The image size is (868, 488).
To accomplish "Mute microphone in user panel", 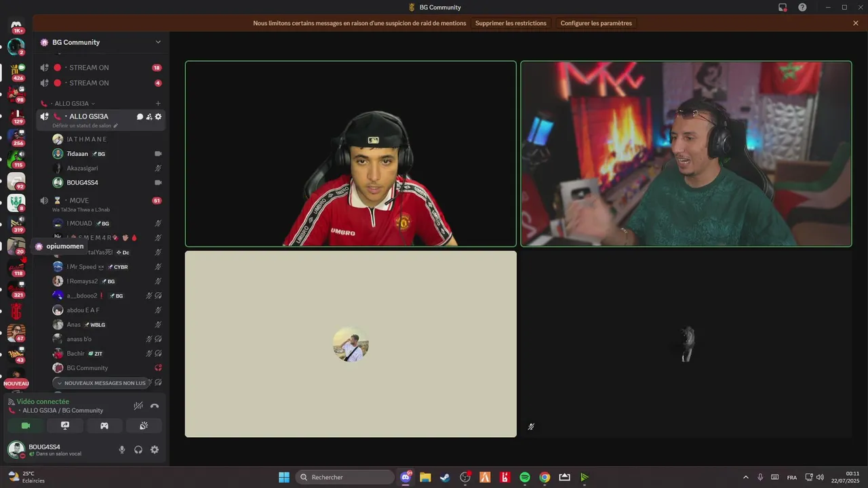I will pos(122,449).
